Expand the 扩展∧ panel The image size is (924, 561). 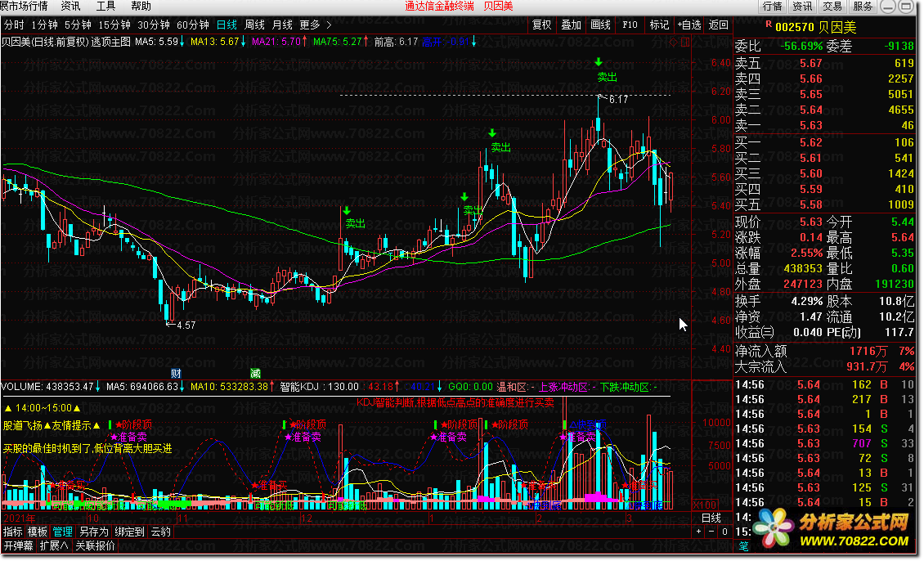click(x=54, y=546)
